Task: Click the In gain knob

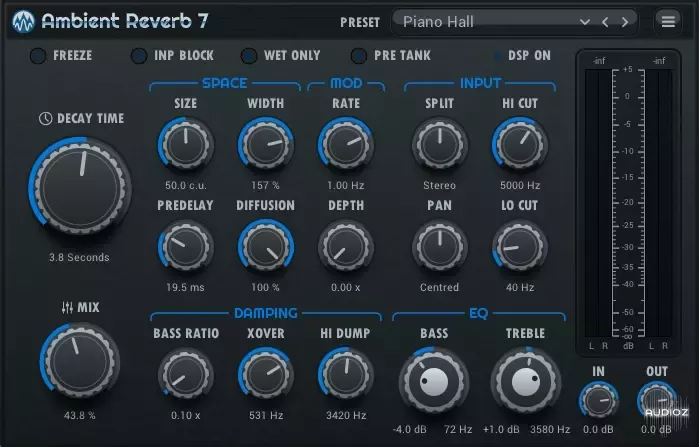Action: [598, 401]
